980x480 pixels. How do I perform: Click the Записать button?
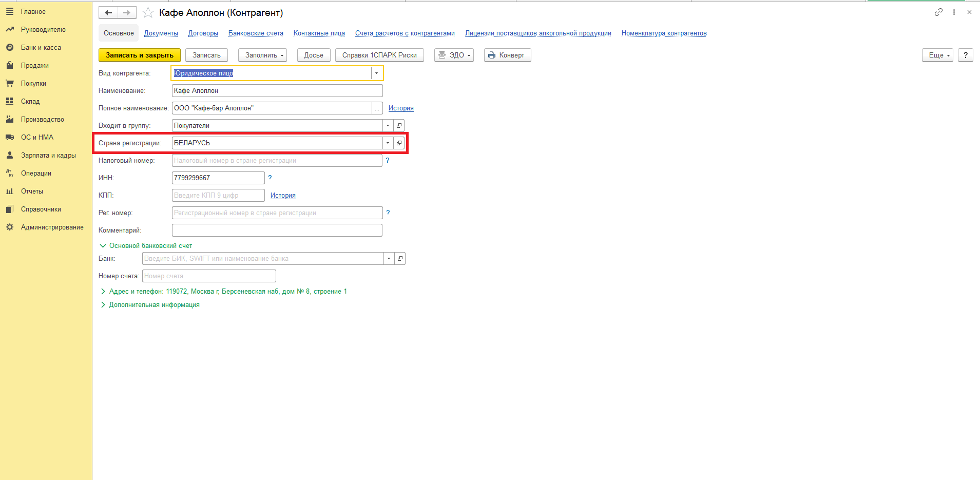pyautogui.click(x=206, y=55)
